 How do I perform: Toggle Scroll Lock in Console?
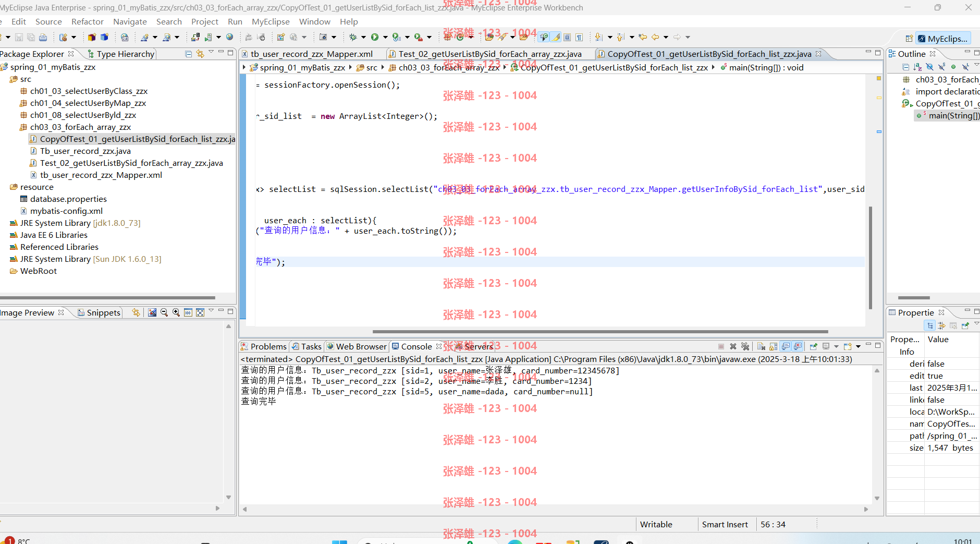point(773,346)
